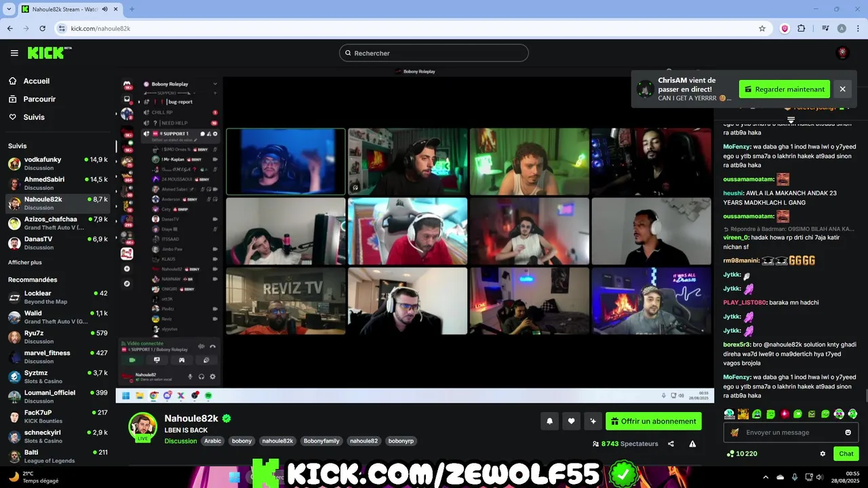Screen dimensions: 868x488
Task: Select the Arabic tag
Action: (x=213, y=441)
